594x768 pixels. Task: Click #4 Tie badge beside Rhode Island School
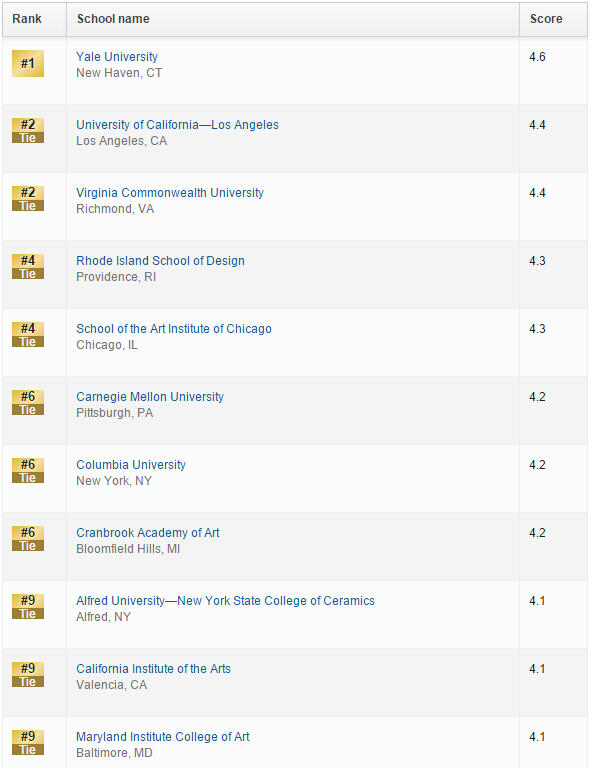point(28,267)
